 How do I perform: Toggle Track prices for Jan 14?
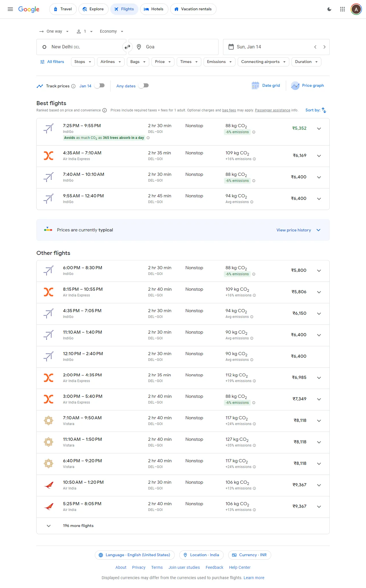click(100, 86)
